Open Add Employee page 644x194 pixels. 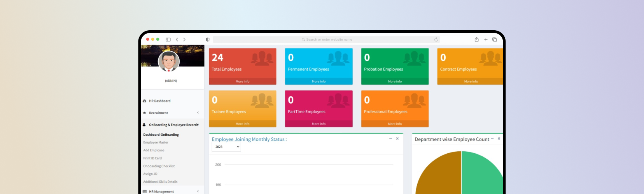click(154, 151)
